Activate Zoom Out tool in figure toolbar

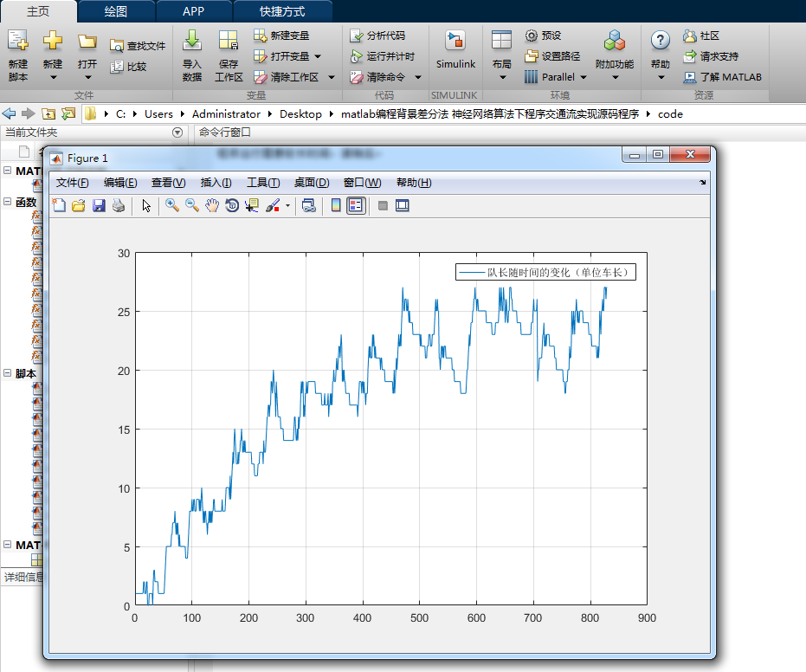click(192, 205)
